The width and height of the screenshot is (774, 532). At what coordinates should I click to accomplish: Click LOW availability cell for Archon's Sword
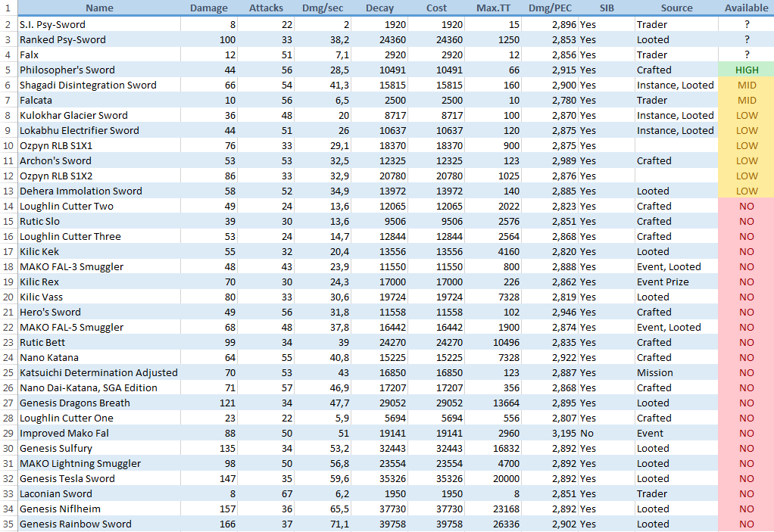click(746, 160)
